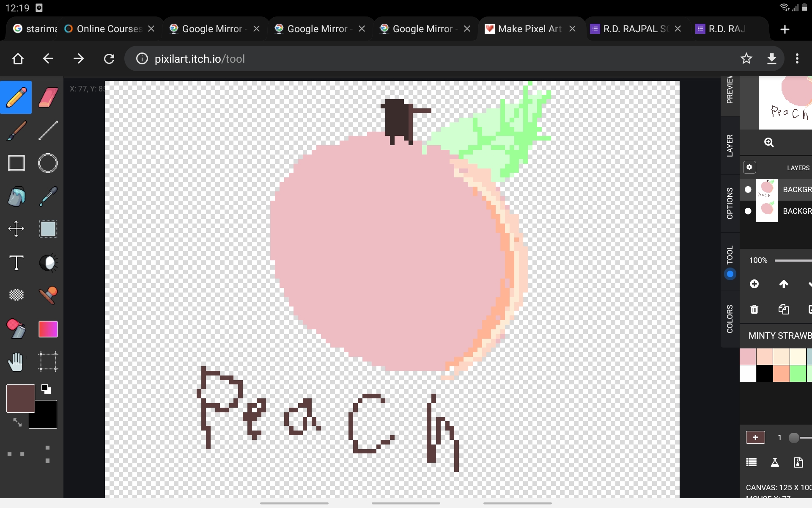812x508 pixels.
Task: Click the Zoom In icon in Layers panel
Action: 769,142
